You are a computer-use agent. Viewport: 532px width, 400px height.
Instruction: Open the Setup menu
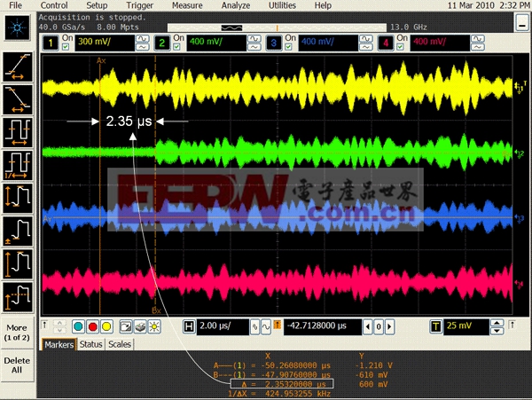[97, 5]
